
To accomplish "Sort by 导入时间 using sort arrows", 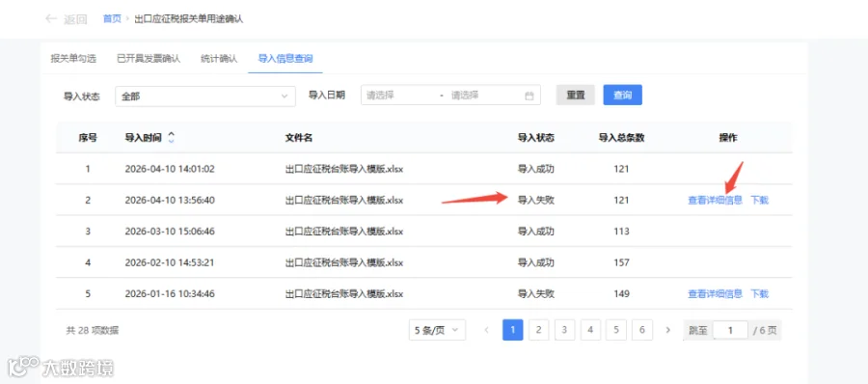I will (x=171, y=137).
